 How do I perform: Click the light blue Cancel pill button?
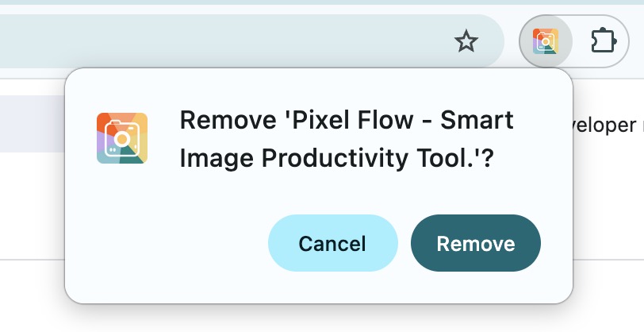(332, 243)
